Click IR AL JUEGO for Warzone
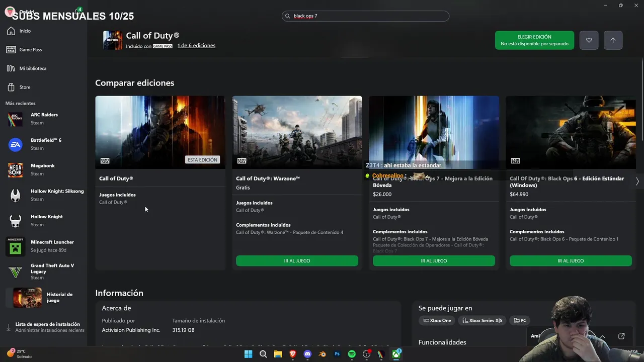 click(297, 261)
